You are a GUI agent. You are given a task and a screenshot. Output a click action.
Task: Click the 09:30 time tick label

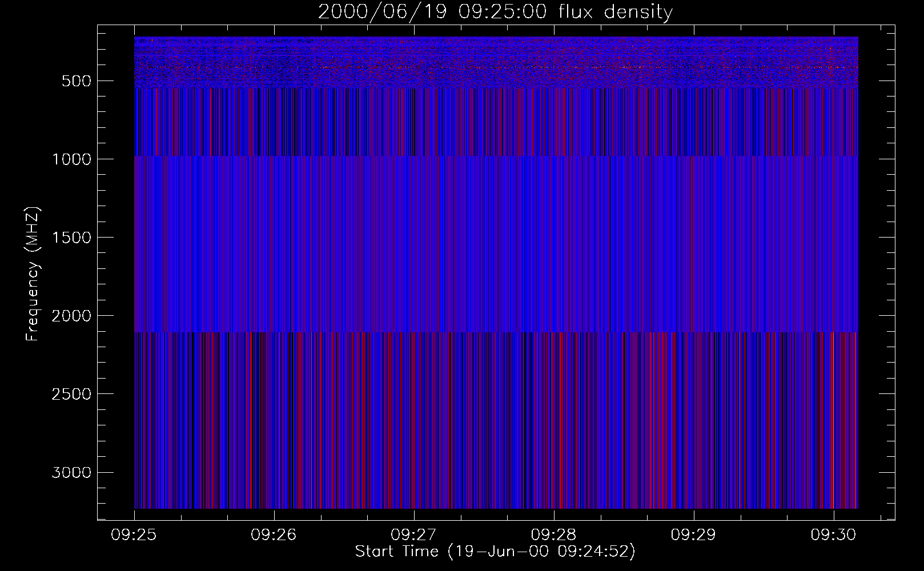pyautogui.click(x=834, y=535)
